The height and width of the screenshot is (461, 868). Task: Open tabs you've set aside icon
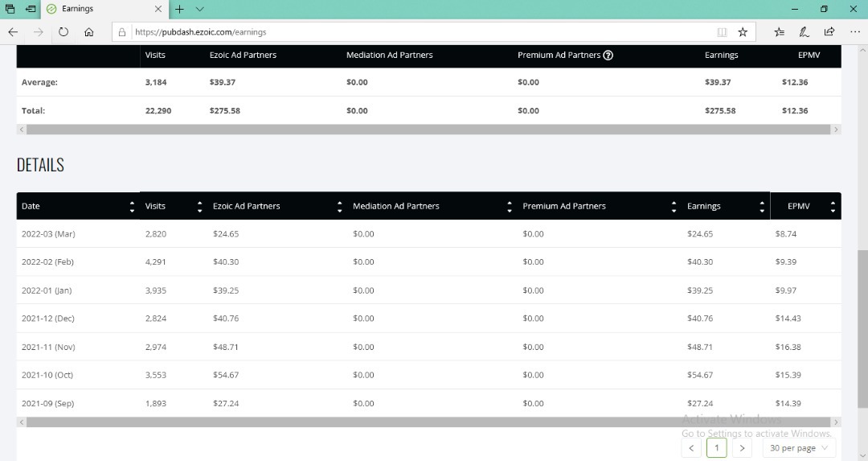[10, 9]
